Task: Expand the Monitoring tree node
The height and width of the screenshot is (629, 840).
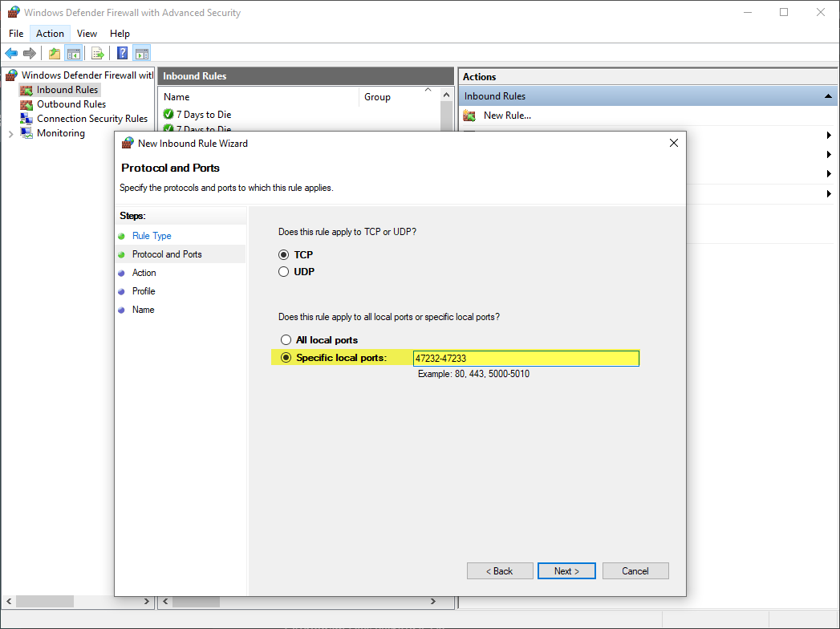Action: 10,134
